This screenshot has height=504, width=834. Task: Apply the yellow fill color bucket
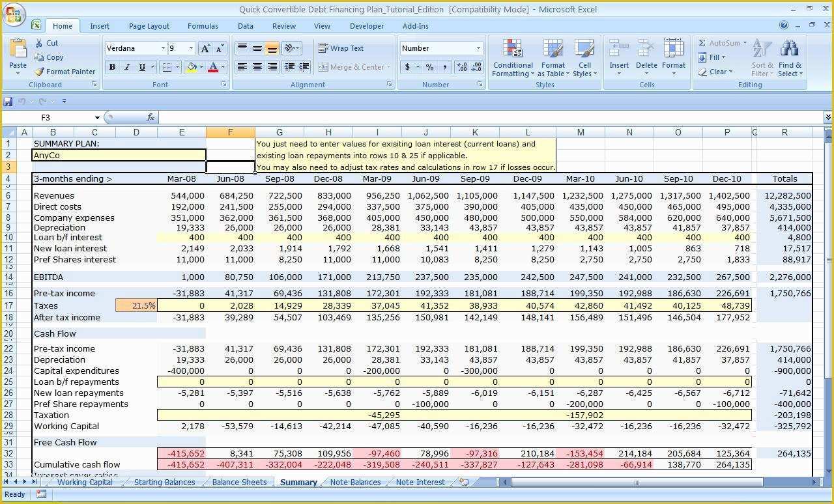point(192,67)
